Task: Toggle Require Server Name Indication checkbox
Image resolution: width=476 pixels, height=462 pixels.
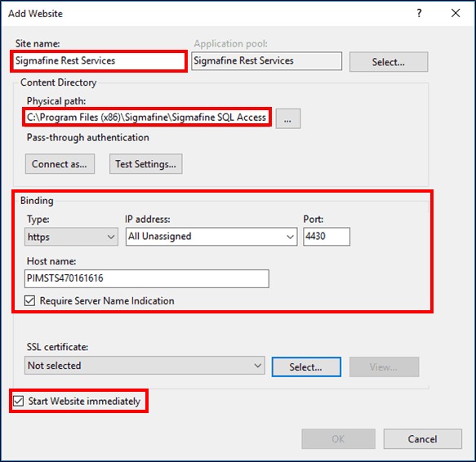Action: [29, 301]
